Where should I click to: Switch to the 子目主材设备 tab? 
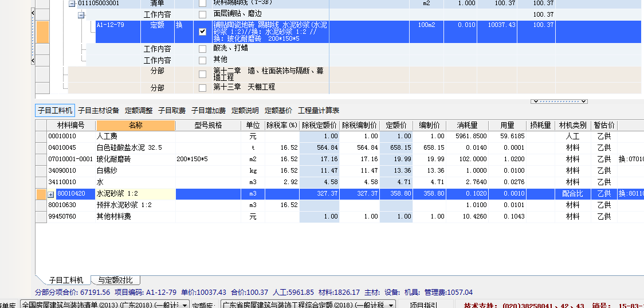click(x=99, y=111)
